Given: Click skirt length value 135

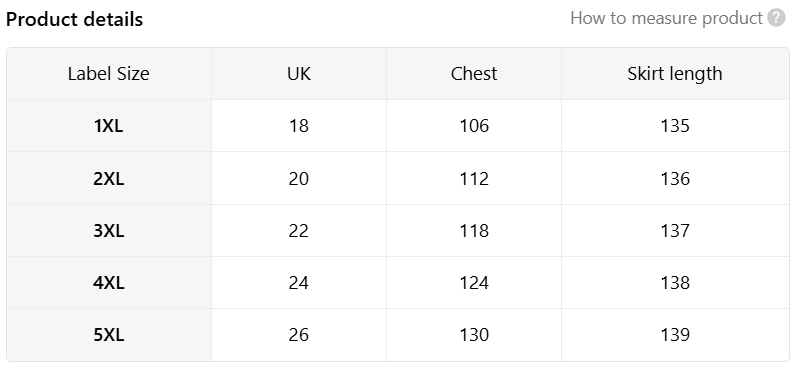Looking at the screenshot, I should (x=675, y=126).
